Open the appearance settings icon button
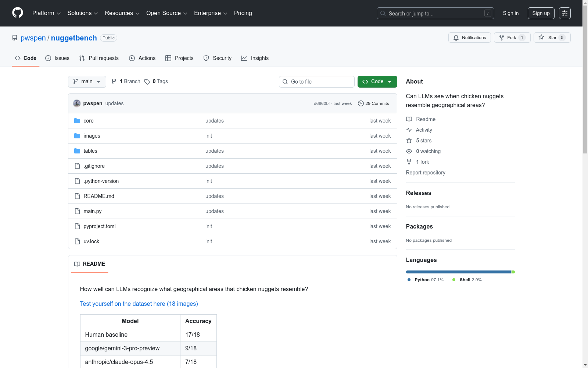Screen dimensions: 588x368 coord(565,13)
